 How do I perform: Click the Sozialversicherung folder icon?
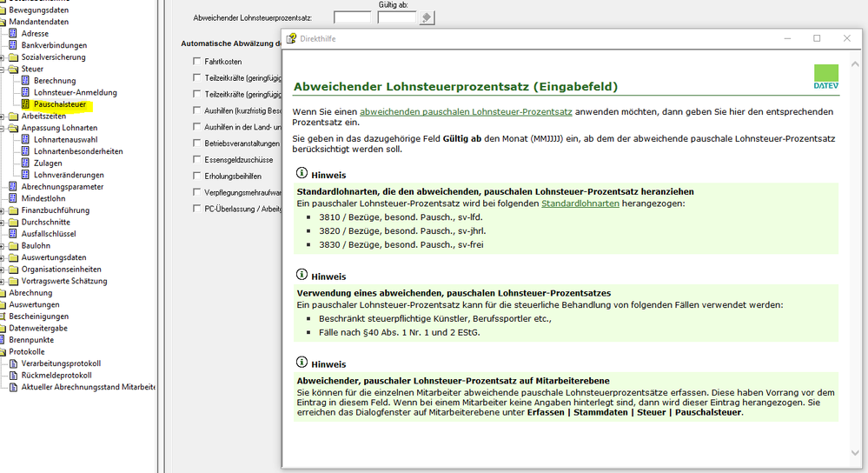pyautogui.click(x=13, y=57)
